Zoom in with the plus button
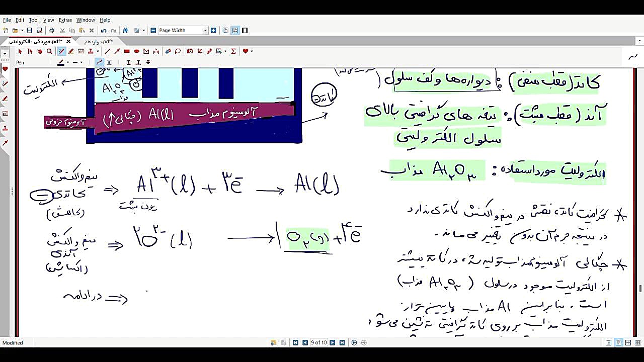Viewport: 644px width, 362px height. (x=213, y=31)
